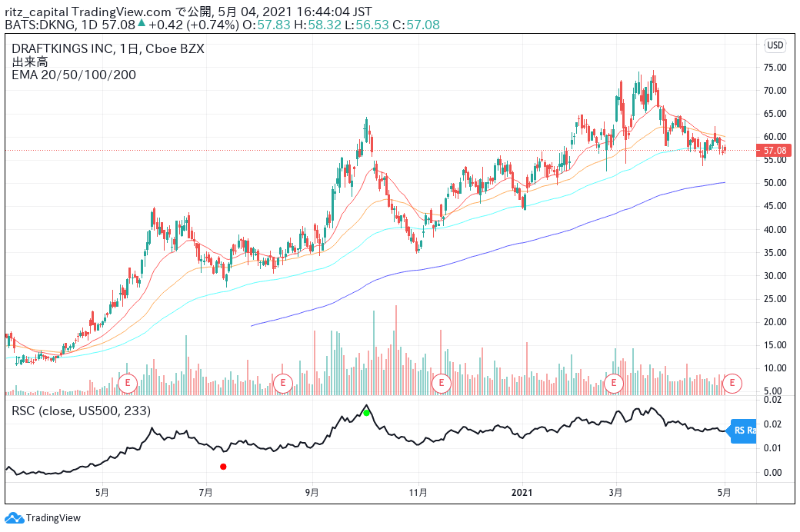Image resolution: width=800 pixels, height=532 pixels.
Task: Click the 10.00 price axis label
Action: (x=775, y=368)
